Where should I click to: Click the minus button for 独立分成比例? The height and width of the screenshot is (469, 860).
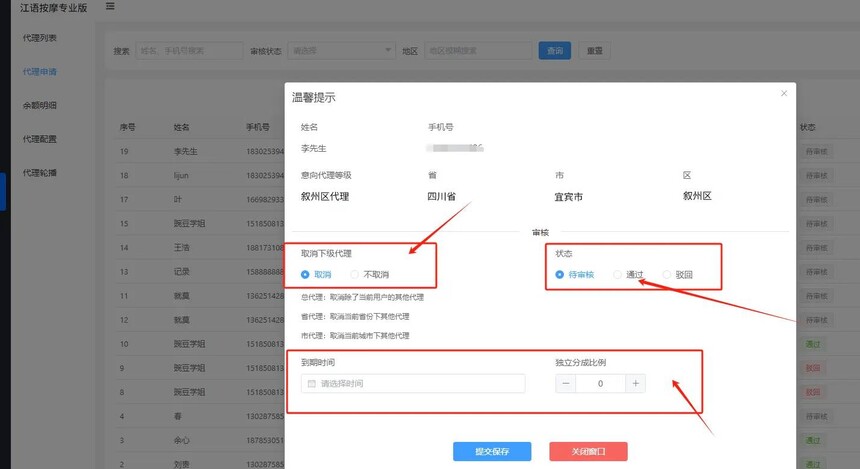566,383
